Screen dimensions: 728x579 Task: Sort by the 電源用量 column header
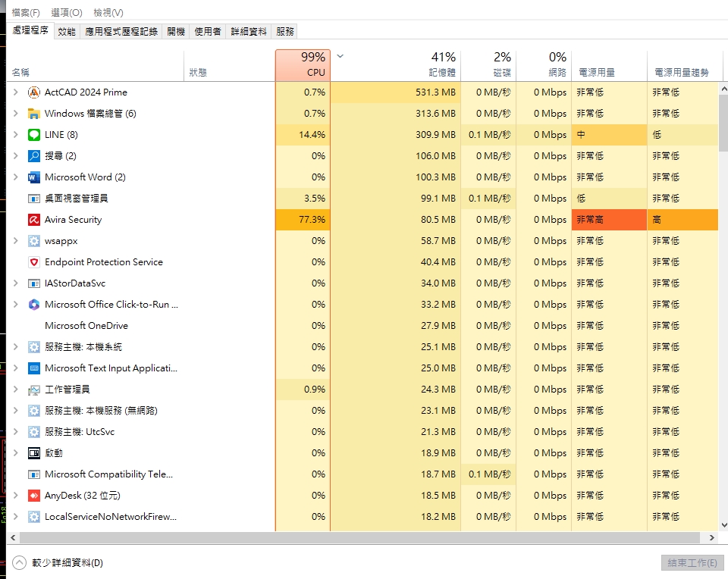click(x=609, y=65)
